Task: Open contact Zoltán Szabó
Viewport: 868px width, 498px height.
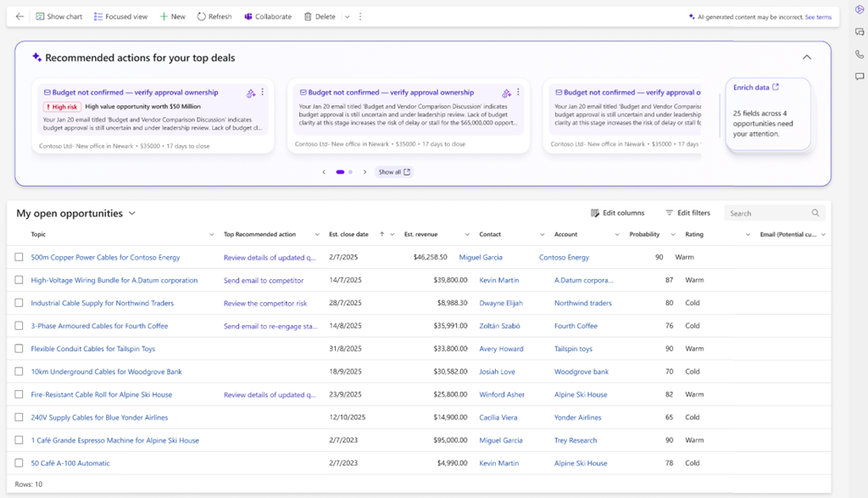Action: (x=499, y=326)
